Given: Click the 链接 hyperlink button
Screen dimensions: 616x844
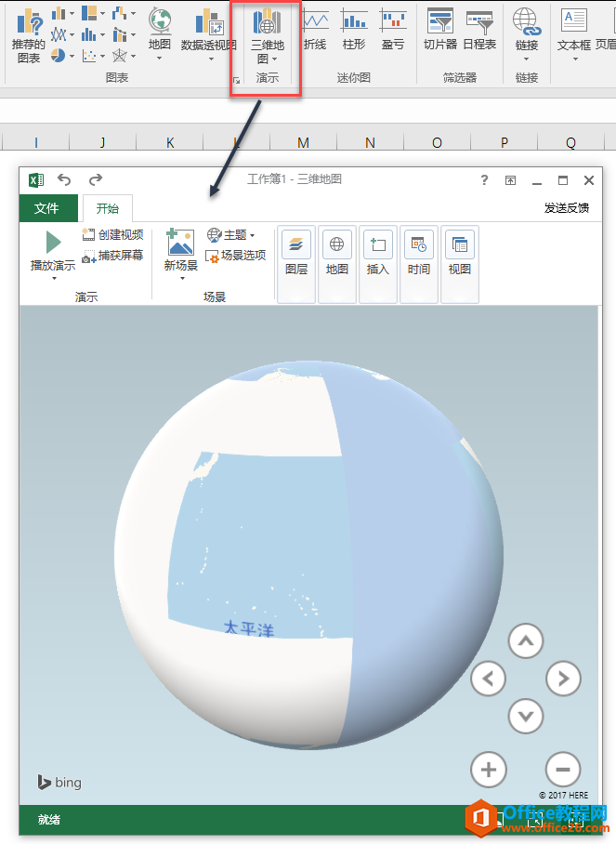Looking at the screenshot, I should [526, 35].
